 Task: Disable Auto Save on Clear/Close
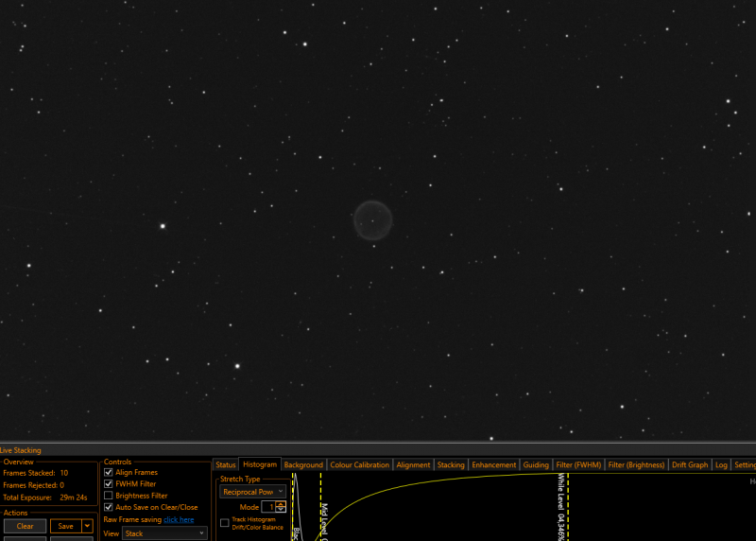[x=109, y=507]
